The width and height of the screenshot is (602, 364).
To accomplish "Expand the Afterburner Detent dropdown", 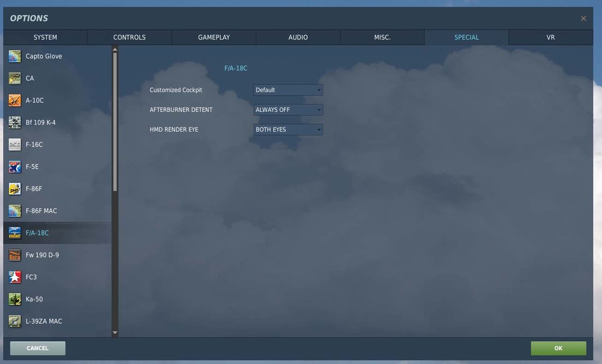I will point(288,110).
